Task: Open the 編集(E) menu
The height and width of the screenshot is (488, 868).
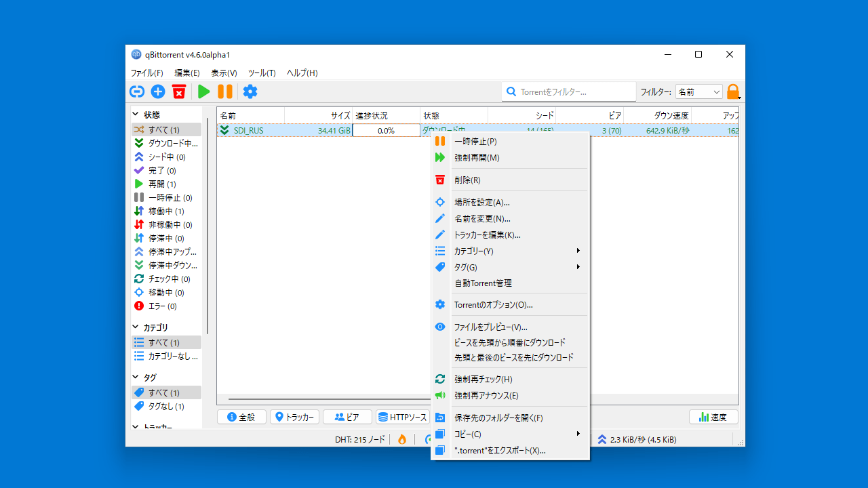Action: 187,73
